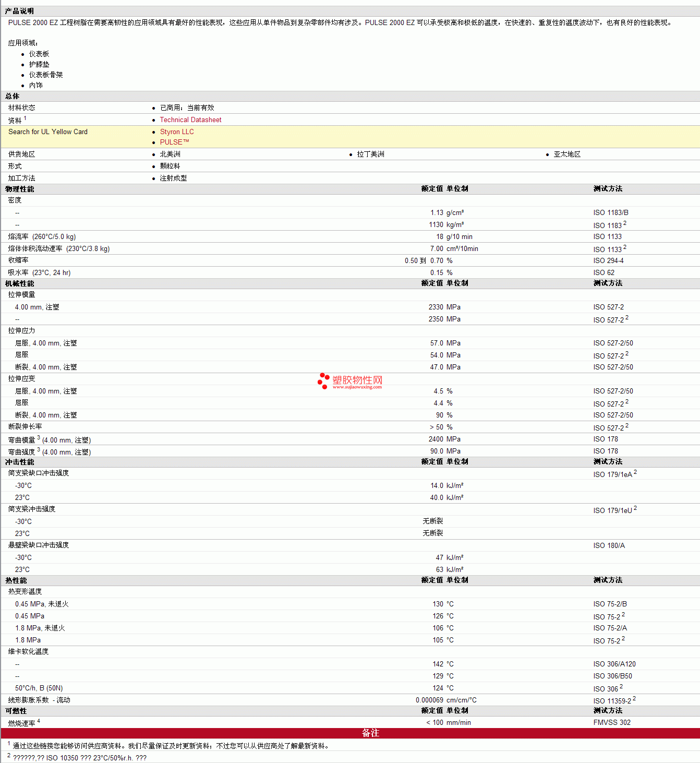Click the ISO 180/A test method

click(x=609, y=545)
